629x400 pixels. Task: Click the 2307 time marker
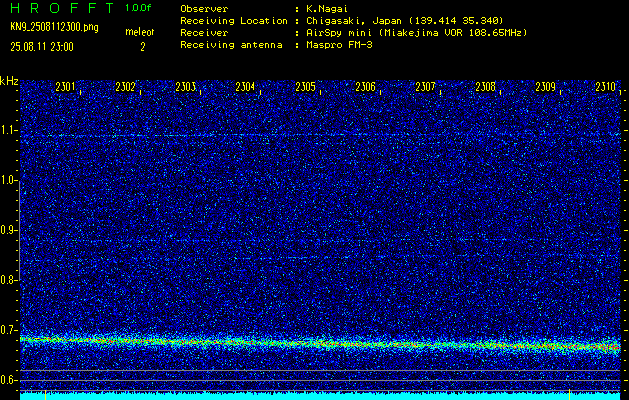pyautogui.click(x=425, y=87)
